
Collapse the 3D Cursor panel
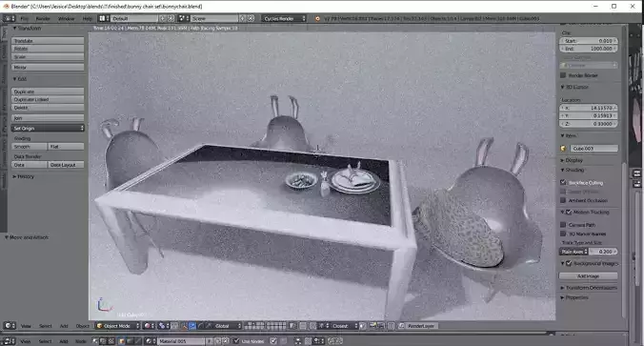coord(574,87)
